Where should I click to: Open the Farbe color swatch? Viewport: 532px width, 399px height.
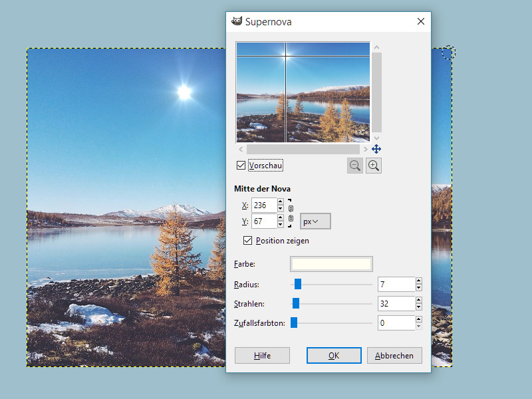(331, 264)
